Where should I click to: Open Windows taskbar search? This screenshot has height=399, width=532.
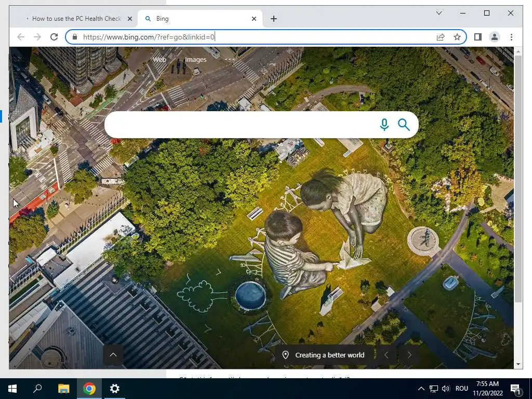point(37,389)
